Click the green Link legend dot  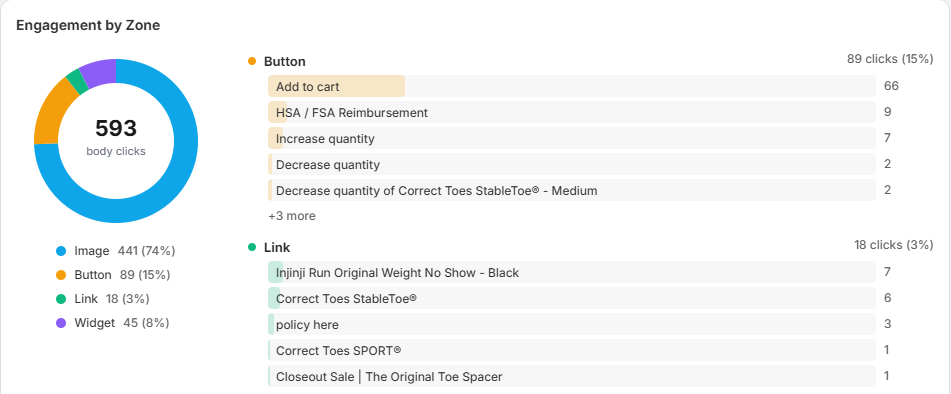coord(61,299)
